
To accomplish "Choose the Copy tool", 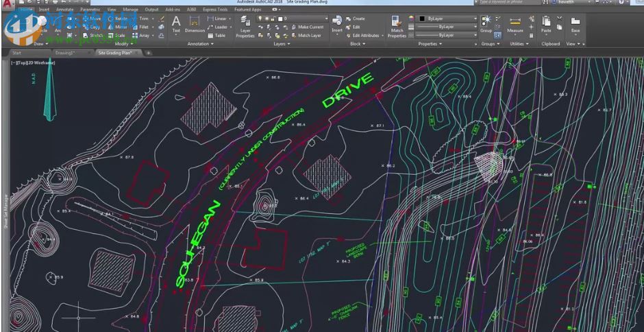I will pyautogui.click(x=92, y=27).
